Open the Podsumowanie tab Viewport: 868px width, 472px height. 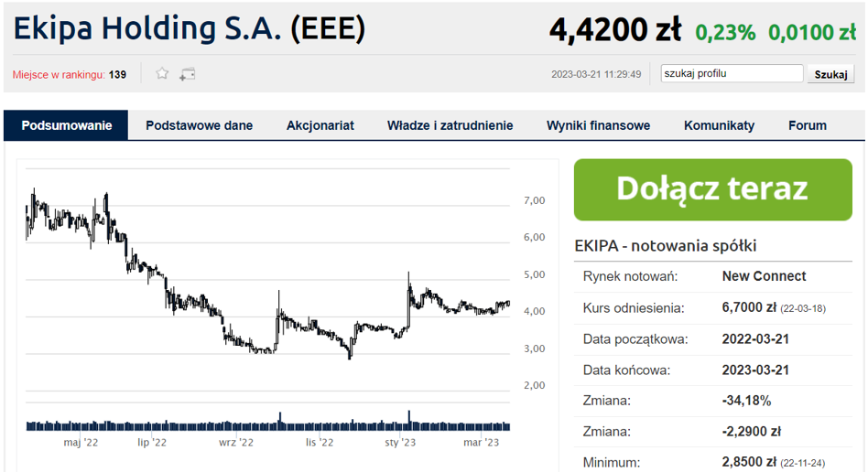(67, 125)
